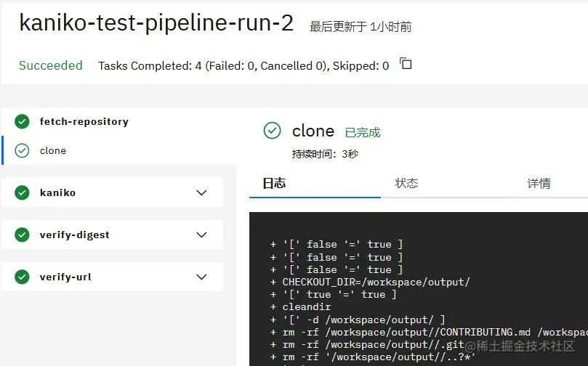
Task: Click the verify-digest task label
Action: (x=75, y=235)
